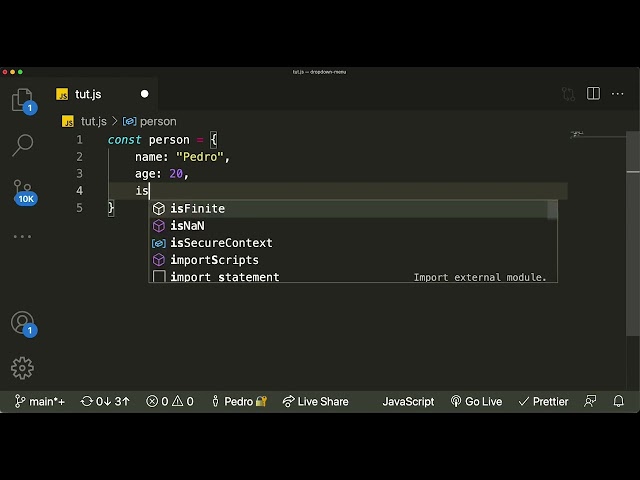Viewport: 640px width, 480px height.
Task: Click the minimap code preview
Action: 577,134
